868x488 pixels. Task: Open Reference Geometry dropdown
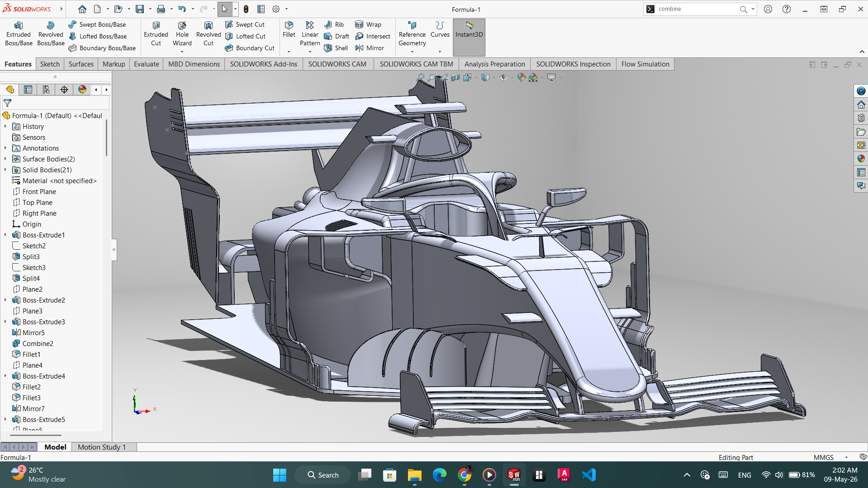click(x=412, y=52)
